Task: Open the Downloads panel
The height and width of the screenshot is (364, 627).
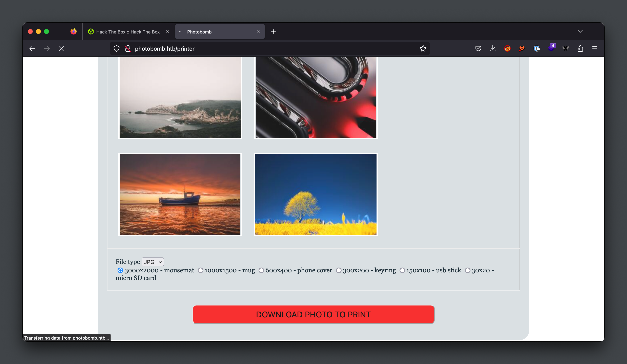Action: tap(493, 48)
